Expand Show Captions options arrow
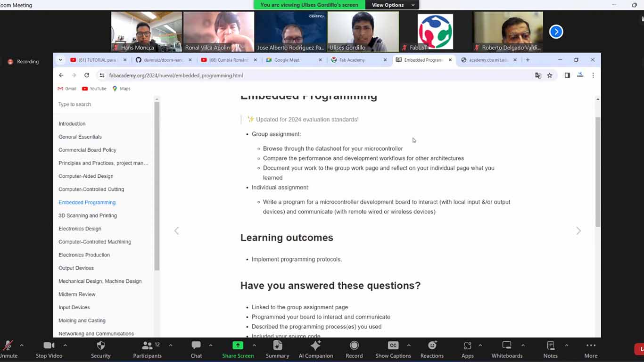 (x=408, y=346)
